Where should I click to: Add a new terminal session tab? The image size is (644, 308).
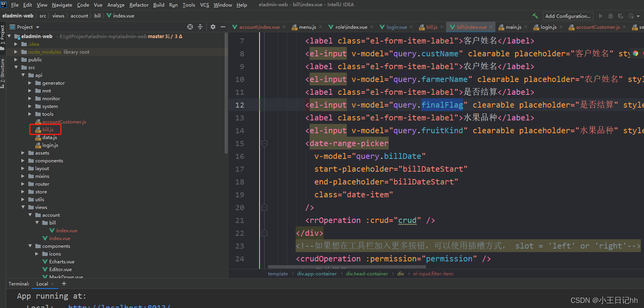(x=64, y=284)
